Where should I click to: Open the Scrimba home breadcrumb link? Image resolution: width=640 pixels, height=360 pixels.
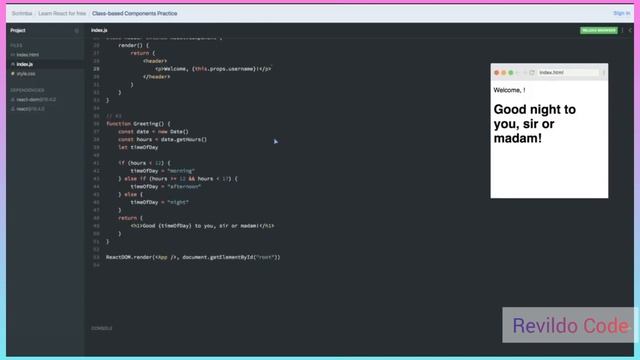(22, 13)
